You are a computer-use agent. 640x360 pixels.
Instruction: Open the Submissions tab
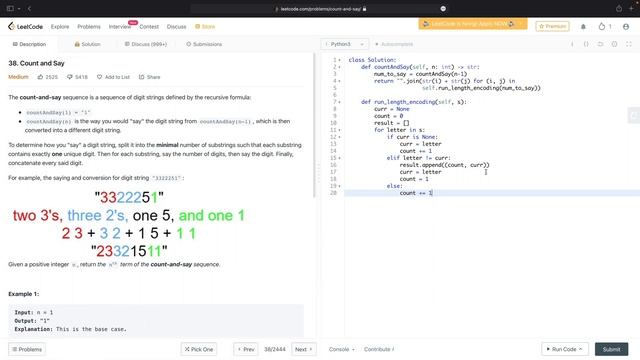coord(204,44)
